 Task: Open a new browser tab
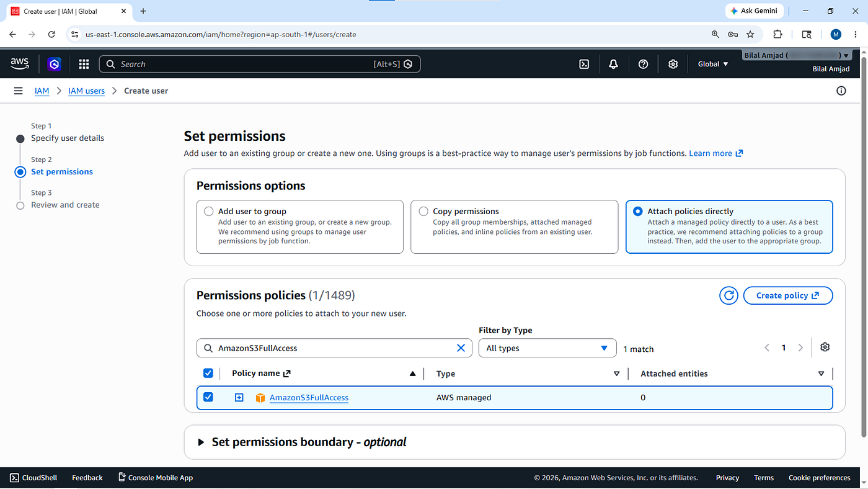pyautogui.click(x=143, y=11)
